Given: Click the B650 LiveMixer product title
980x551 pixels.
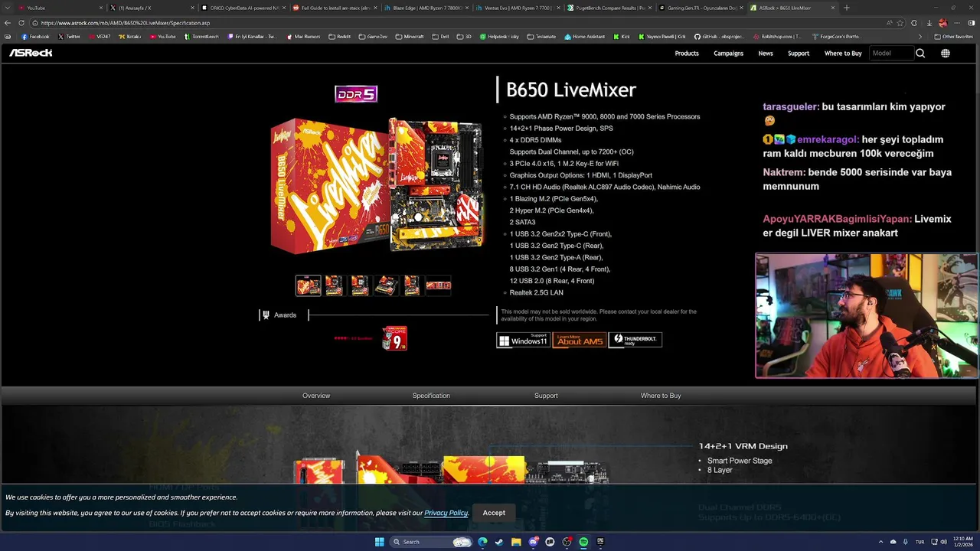Looking at the screenshot, I should point(571,90).
